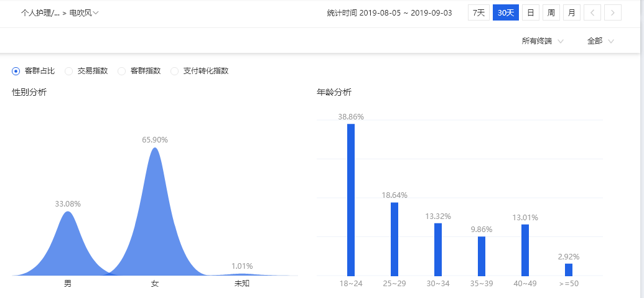Select the 客群指数 radio button
Viewport: 644px width, 298px height.
click(x=121, y=71)
